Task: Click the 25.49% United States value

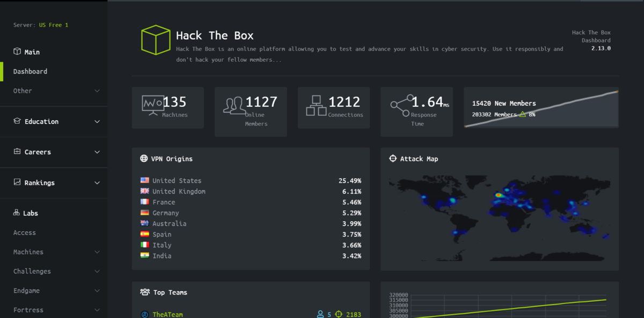Action: coord(350,181)
